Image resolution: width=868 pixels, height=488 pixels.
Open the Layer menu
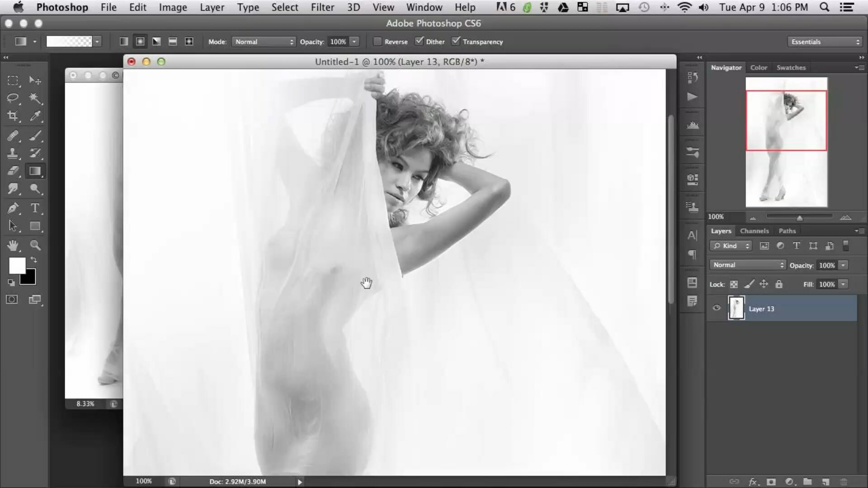pyautogui.click(x=212, y=7)
